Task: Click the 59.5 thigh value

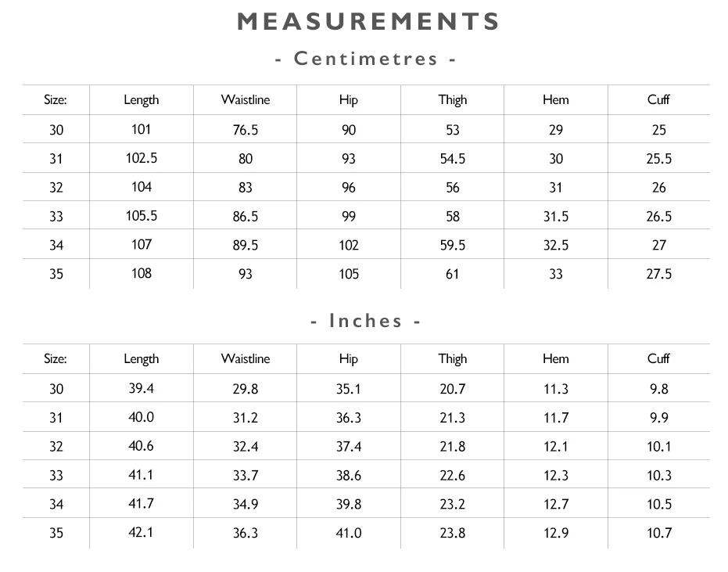Action: click(x=452, y=245)
